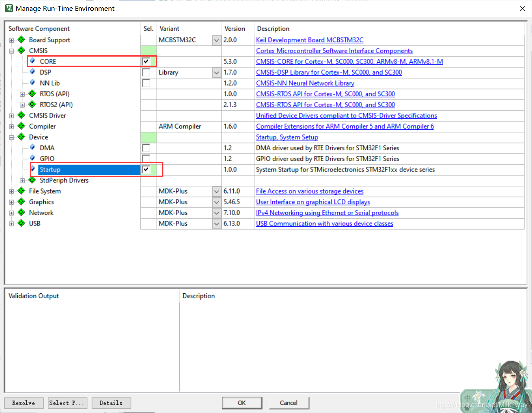Click the Compiler green diamond icon
The width and height of the screenshot is (532, 413).
click(21, 126)
